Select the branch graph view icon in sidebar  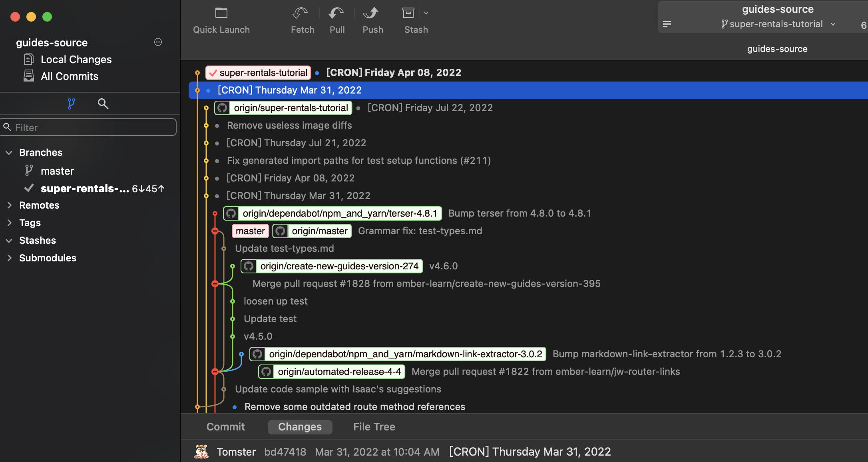(71, 104)
